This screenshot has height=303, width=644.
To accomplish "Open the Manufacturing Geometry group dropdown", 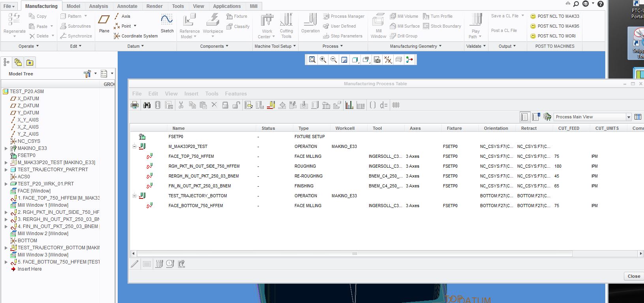I will tap(416, 46).
